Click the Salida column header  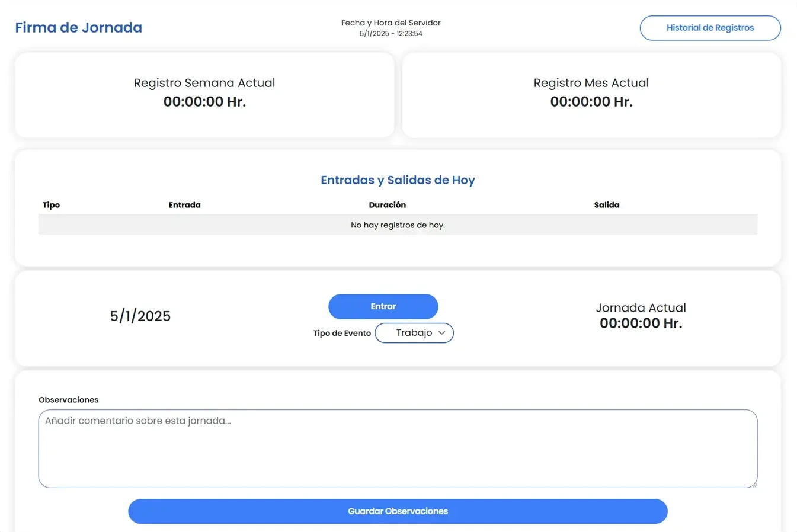point(607,204)
